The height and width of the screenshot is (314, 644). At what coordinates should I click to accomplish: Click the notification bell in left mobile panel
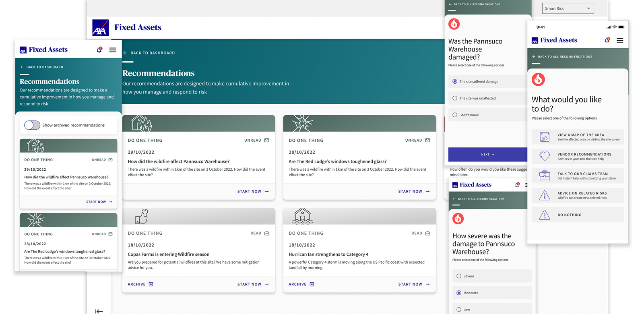point(99,50)
